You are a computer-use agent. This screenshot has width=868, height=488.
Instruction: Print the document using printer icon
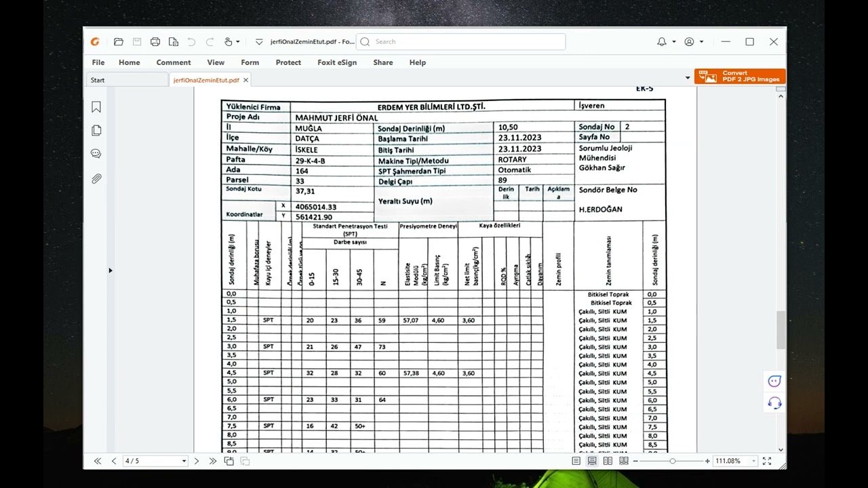click(x=155, y=41)
